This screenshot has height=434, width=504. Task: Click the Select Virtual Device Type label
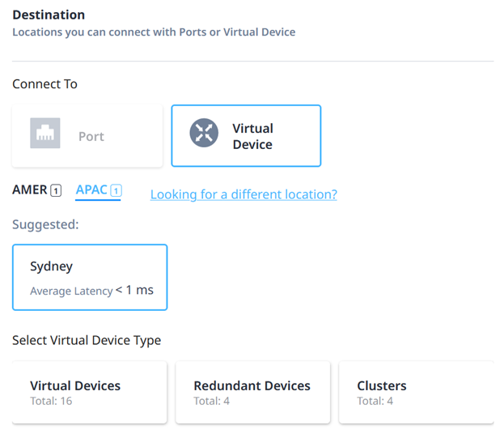pos(87,340)
